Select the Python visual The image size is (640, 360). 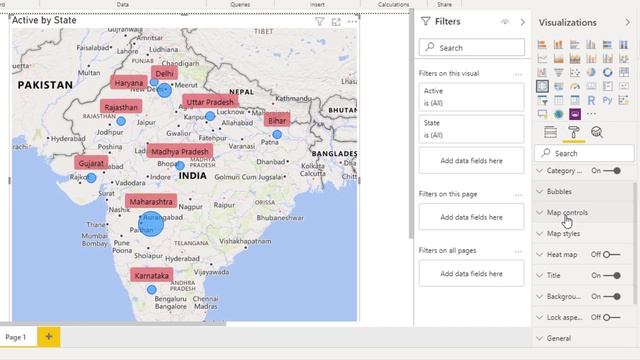click(x=607, y=100)
